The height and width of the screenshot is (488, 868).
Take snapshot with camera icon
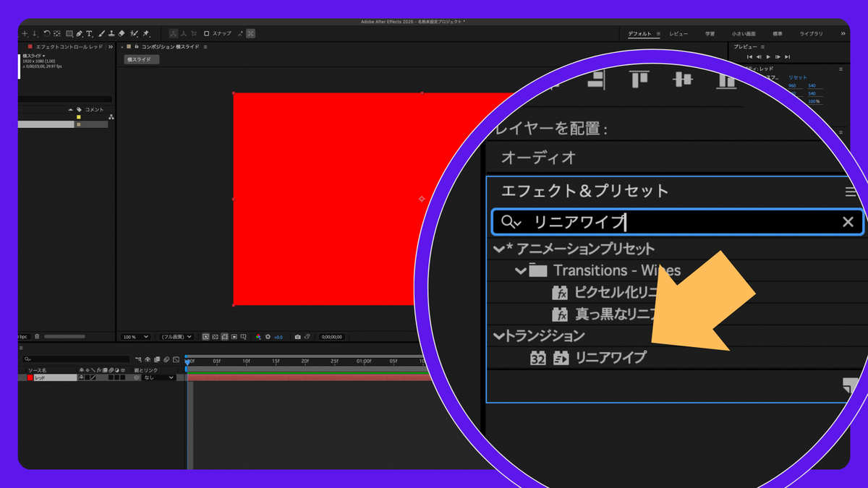pyautogui.click(x=297, y=337)
